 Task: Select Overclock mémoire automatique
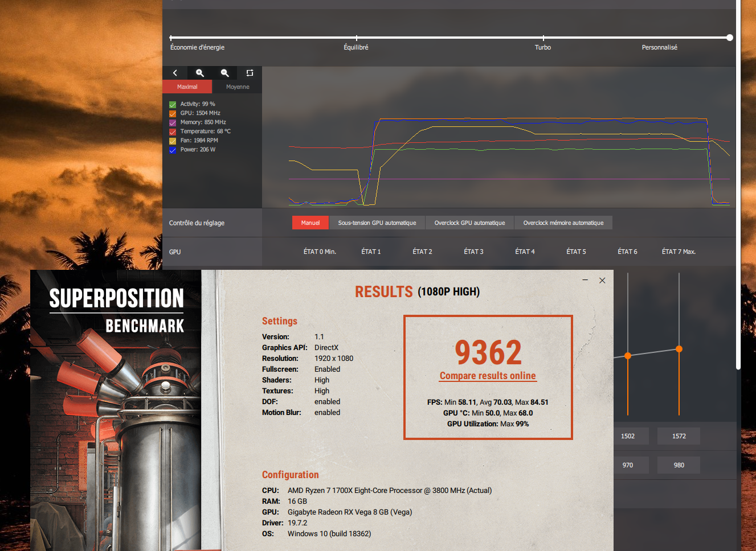pos(563,223)
